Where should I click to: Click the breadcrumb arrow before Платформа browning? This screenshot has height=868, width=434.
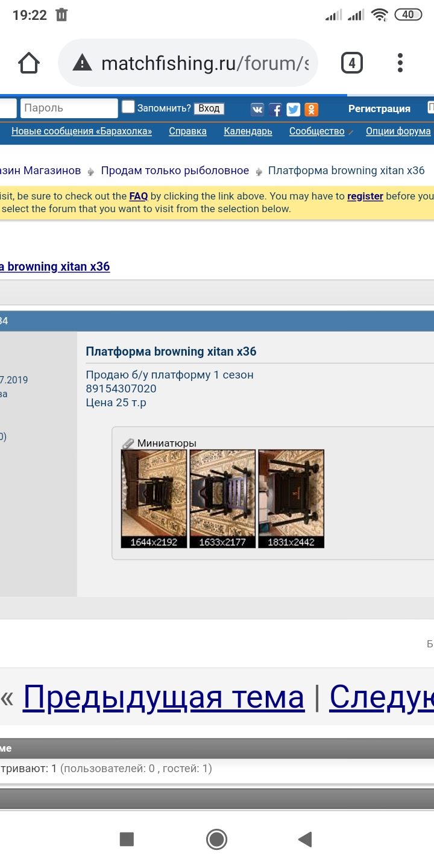coord(259,172)
